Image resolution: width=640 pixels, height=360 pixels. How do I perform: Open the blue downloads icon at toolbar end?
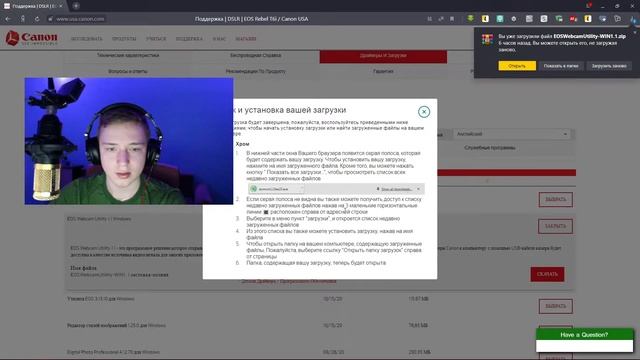click(x=633, y=19)
